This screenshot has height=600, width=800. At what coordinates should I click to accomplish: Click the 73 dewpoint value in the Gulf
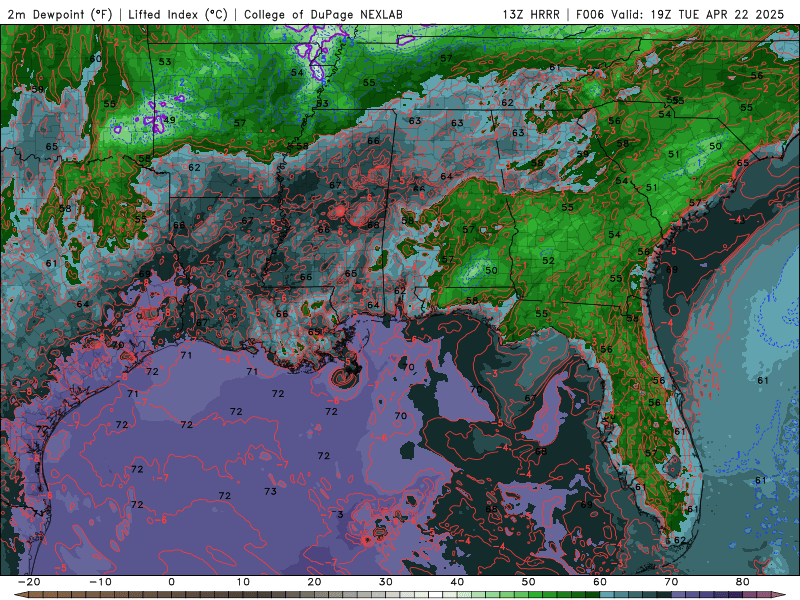[270, 491]
